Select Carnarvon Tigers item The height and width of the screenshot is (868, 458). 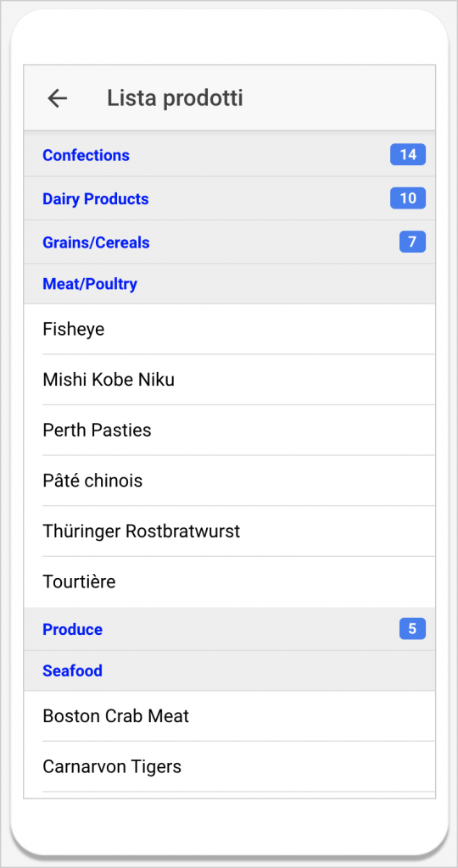click(229, 766)
